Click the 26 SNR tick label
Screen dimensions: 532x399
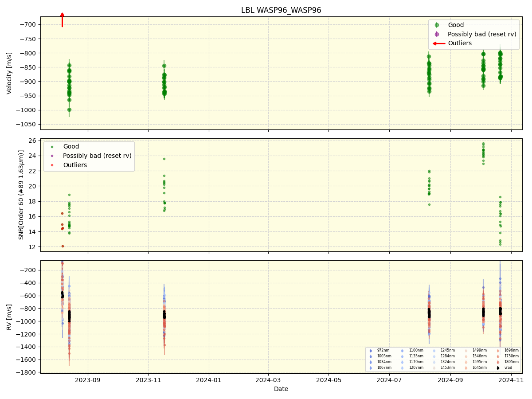pyautogui.click(x=33, y=141)
